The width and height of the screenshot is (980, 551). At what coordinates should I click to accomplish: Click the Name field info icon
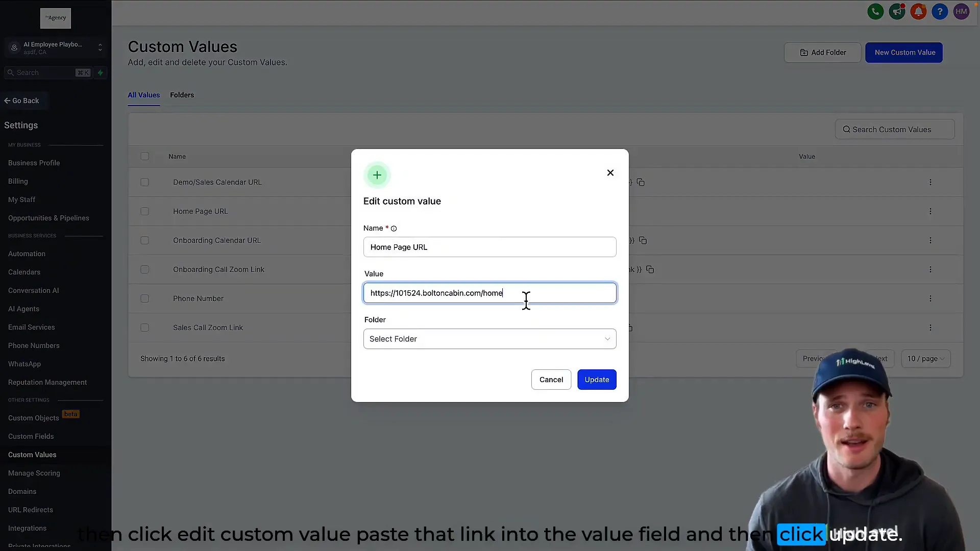point(394,229)
